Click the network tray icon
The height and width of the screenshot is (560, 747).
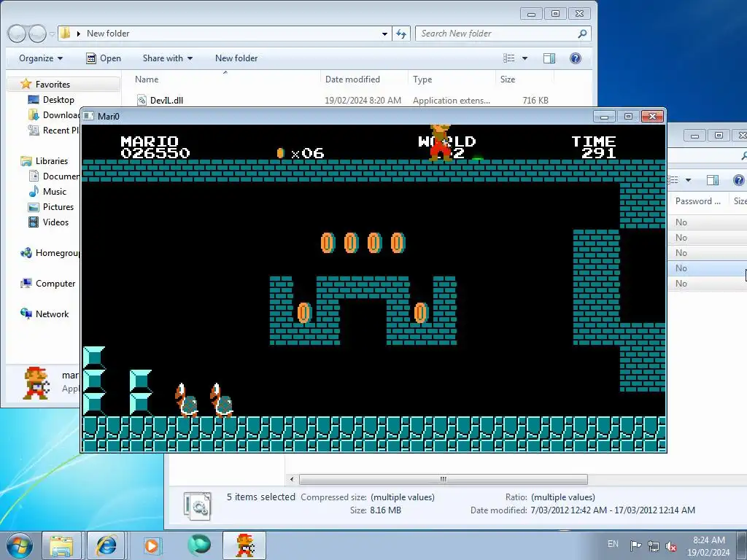click(x=654, y=546)
